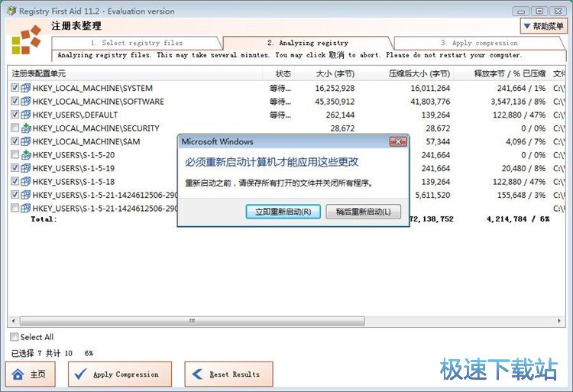Click the 立即重新启动(R) restart now button
Viewport: 573px width, 392px height.
pos(283,212)
